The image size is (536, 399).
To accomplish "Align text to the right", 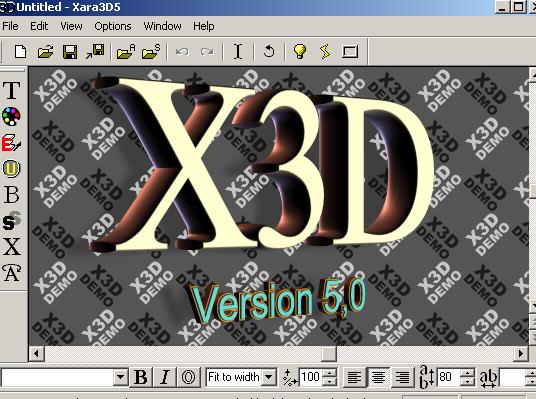I will coord(402,377).
